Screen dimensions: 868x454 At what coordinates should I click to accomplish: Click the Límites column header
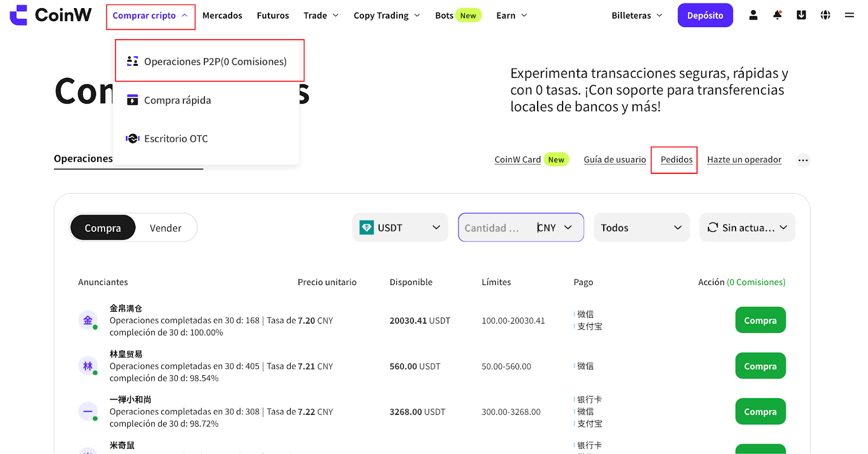click(496, 282)
